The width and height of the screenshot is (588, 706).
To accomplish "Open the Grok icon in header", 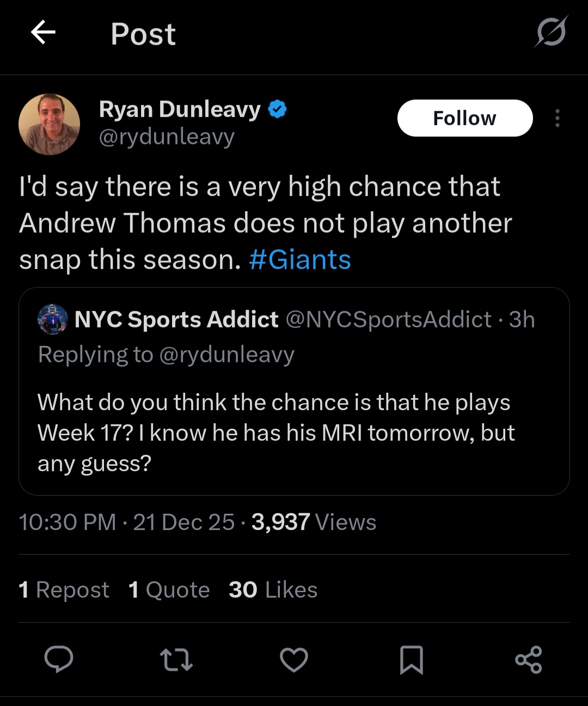I will pyautogui.click(x=551, y=32).
